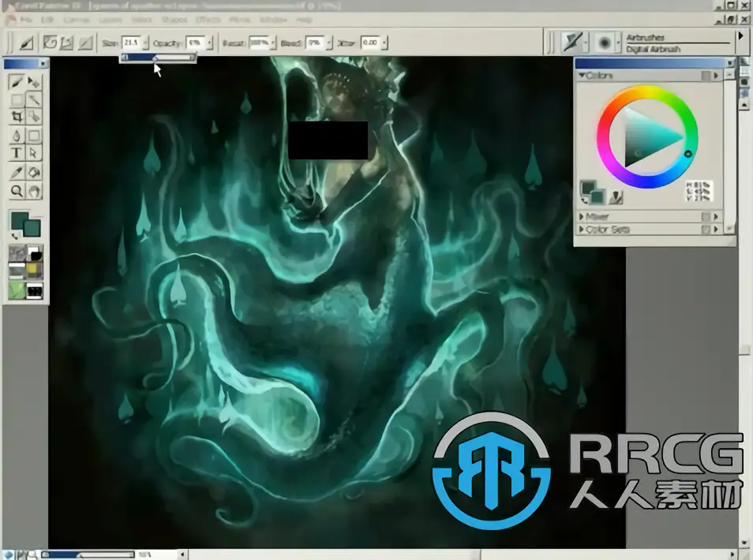The width and height of the screenshot is (753, 560).
Task: Select the Magnifier tool
Action: tap(17, 191)
